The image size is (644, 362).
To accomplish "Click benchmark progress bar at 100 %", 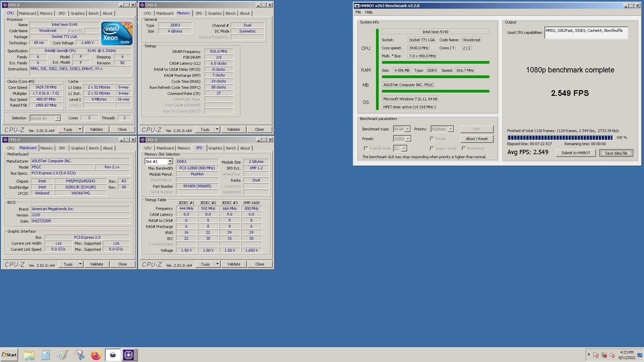I will [x=560, y=138].
